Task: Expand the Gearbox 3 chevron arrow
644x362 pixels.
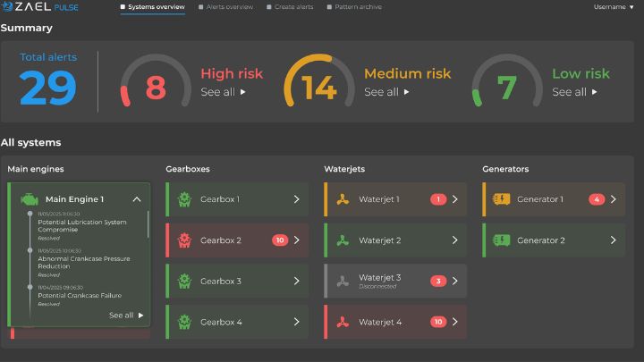Action: pos(296,282)
